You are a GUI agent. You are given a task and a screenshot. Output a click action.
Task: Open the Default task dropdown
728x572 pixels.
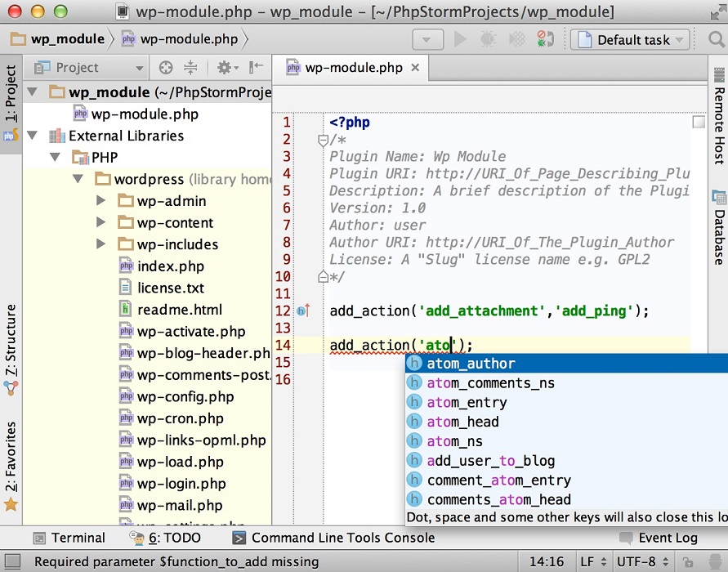pyautogui.click(x=630, y=39)
